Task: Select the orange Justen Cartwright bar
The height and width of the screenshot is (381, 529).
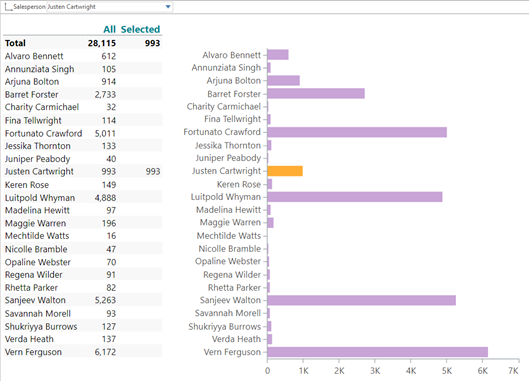Action: [285, 171]
